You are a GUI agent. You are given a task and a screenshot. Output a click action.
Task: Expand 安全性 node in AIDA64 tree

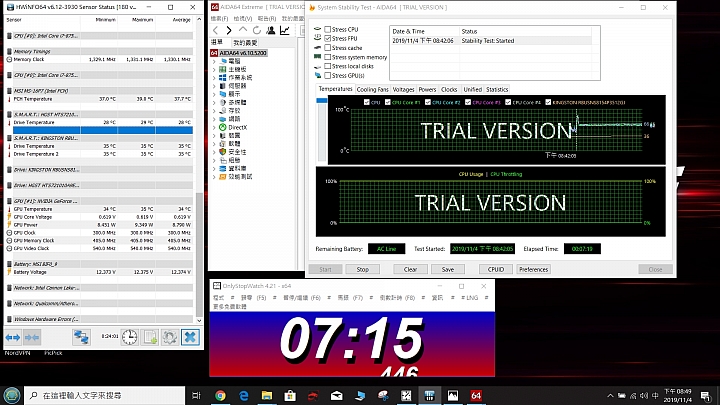coord(214,152)
